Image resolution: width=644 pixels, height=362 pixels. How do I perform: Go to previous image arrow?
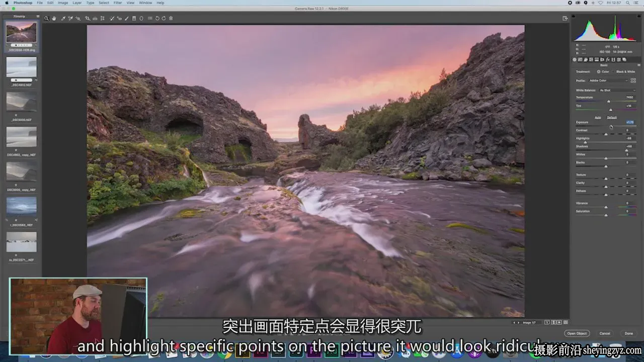514,322
